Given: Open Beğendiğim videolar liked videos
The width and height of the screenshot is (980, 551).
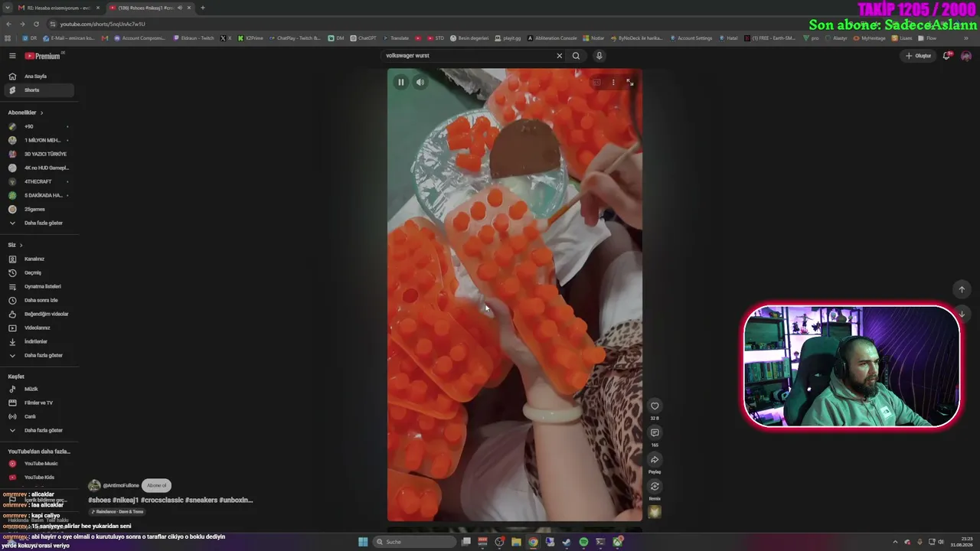Looking at the screenshot, I should pyautogui.click(x=38, y=314).
